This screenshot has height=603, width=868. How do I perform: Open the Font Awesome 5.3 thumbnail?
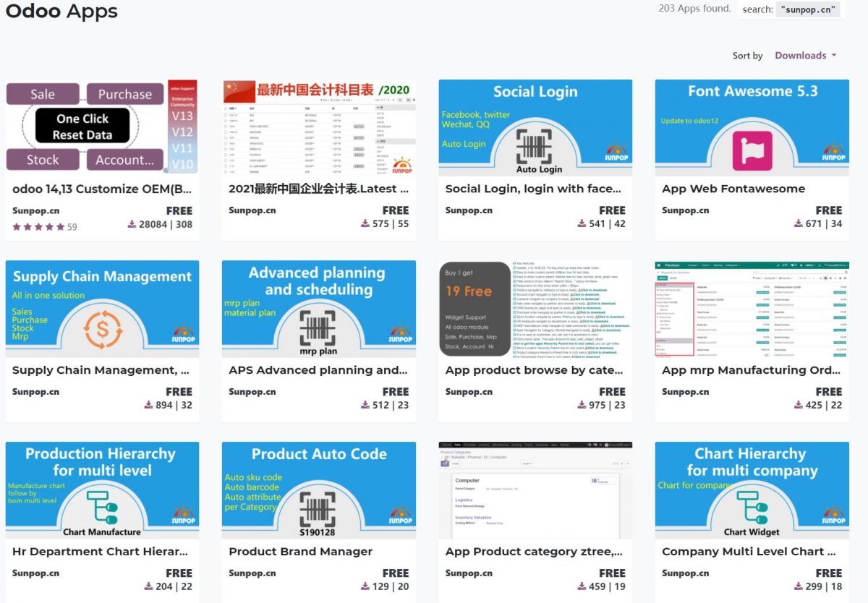(752, 127)
